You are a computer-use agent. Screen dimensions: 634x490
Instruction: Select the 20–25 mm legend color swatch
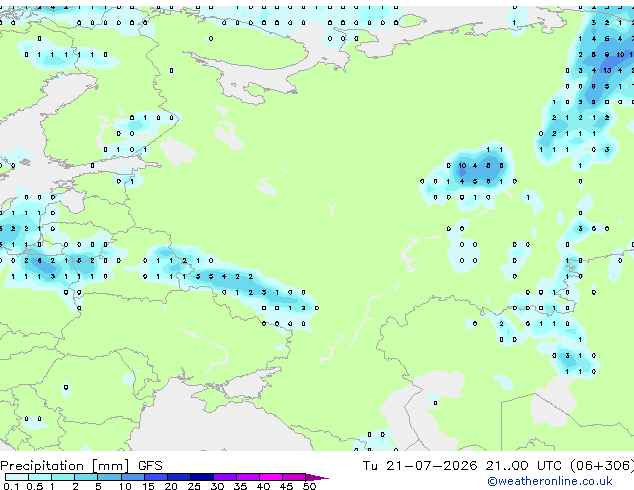coord(179,477)
